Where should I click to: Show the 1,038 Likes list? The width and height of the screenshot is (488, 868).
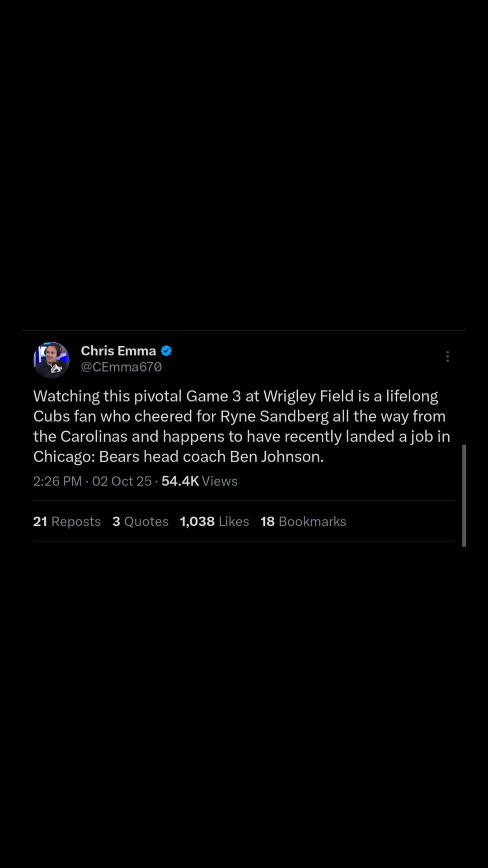(x=214, y=521)
